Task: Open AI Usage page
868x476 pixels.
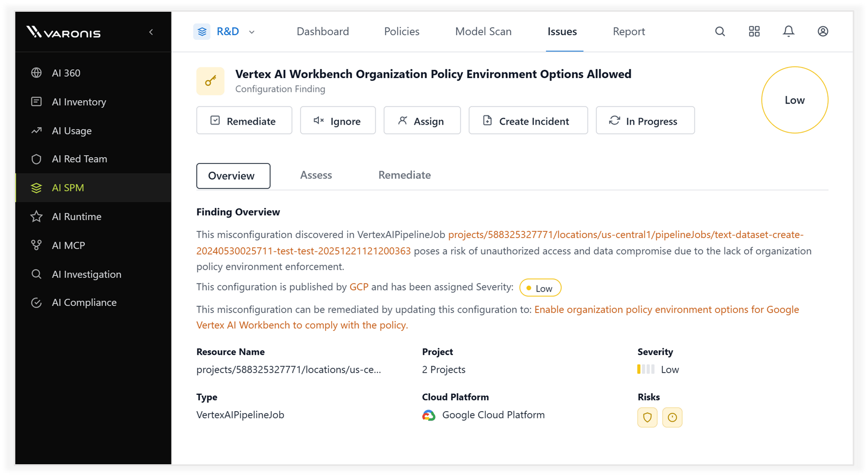Action: pos(93,131)
